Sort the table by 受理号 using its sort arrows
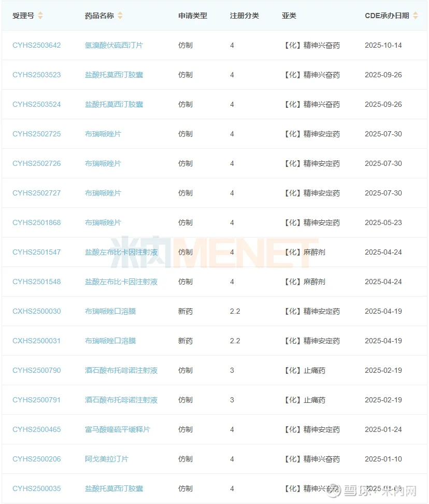 coord(40,16)
